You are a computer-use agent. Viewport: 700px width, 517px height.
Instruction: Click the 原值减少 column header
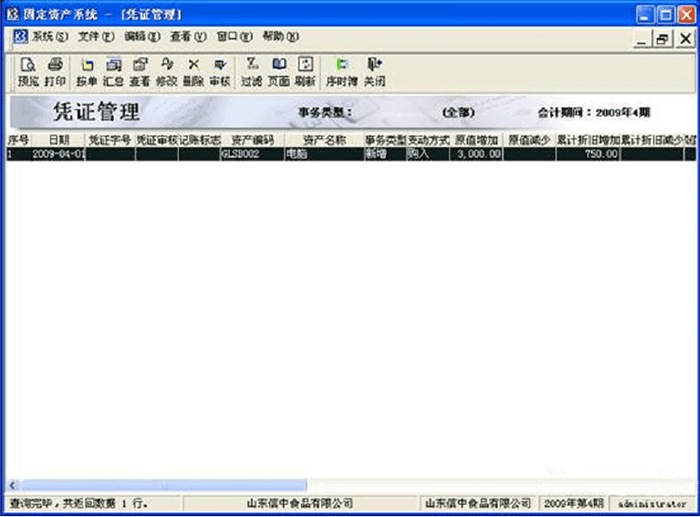529,140
